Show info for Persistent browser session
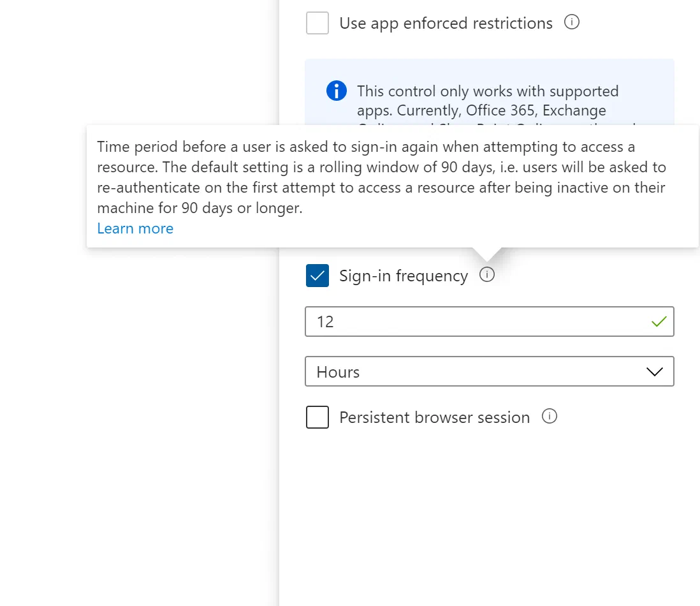Image resolution: width=700 pixels, height=606 pixels. (549, 416)
